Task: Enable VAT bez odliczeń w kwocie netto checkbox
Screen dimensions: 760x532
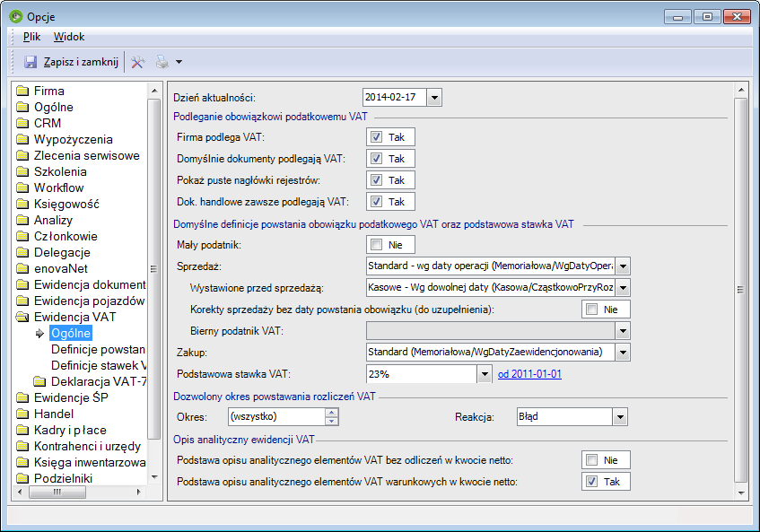Action: click(x=591, y=460)
